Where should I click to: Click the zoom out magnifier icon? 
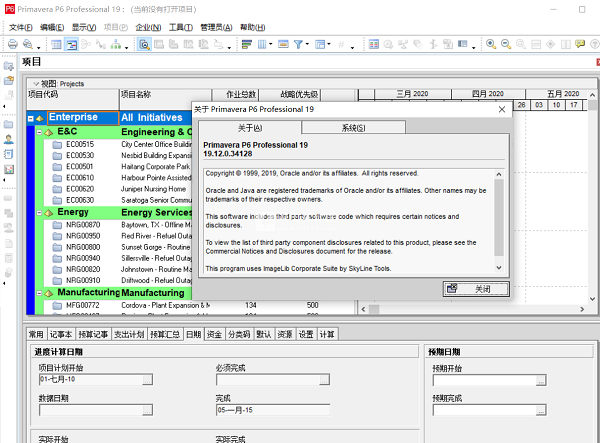coord(506,44)
